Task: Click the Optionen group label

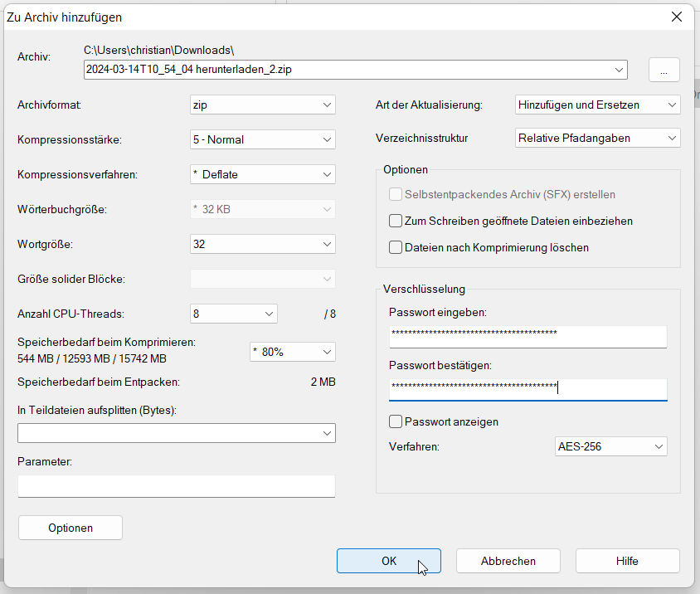Action: (406, 170)
